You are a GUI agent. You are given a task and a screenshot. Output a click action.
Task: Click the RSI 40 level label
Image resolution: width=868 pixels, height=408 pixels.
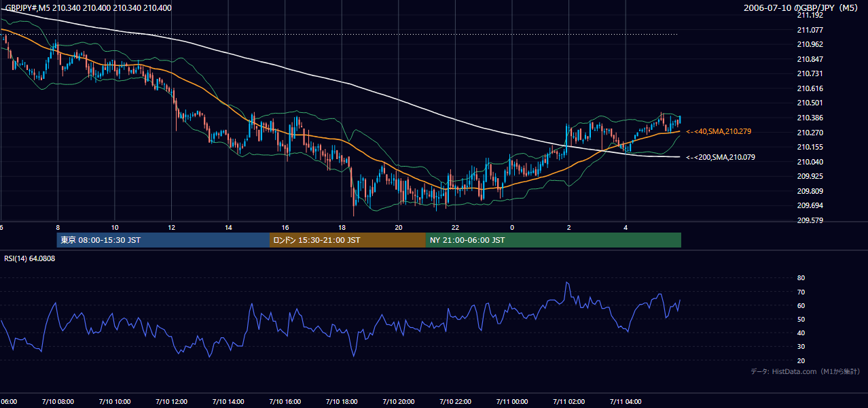801,333
